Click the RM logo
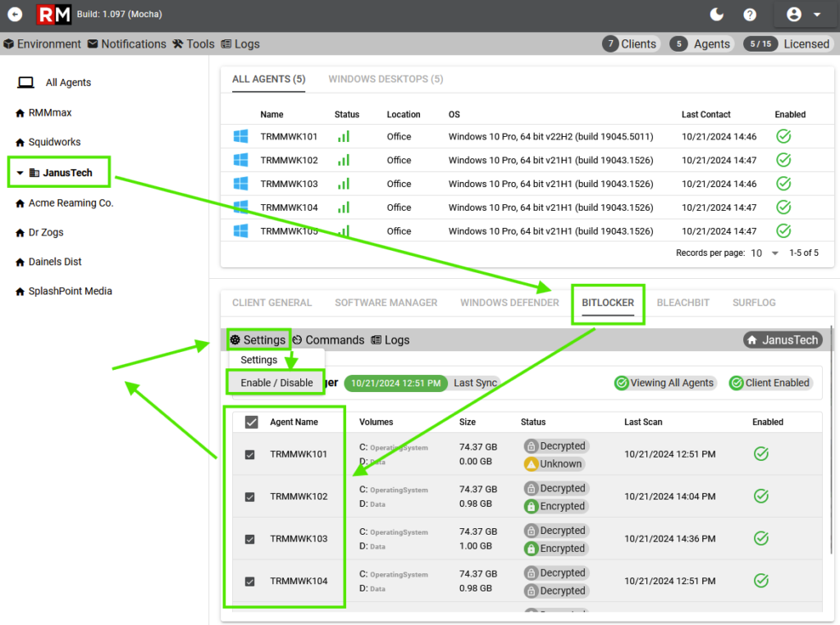The image size is (840, 625). point(53,15)
